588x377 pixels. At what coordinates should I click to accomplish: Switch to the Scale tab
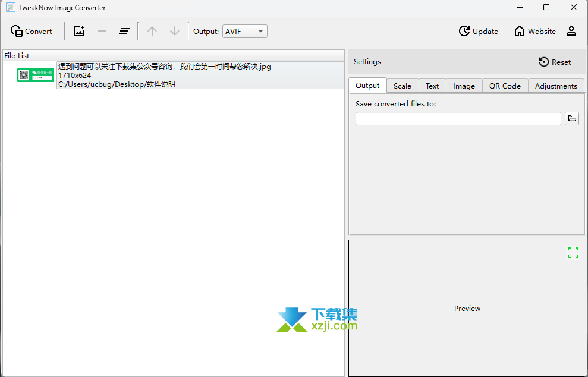tap(402, 86)
